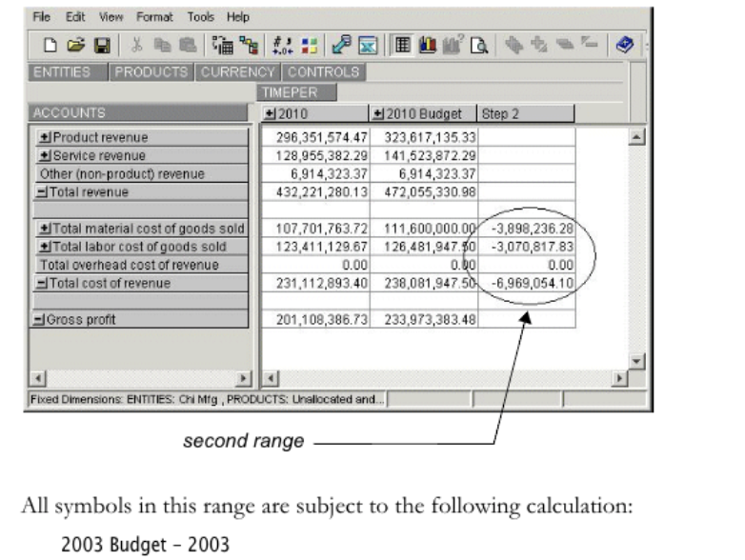This screenshot has width=745, height=560.
Task: Click the Save floppy disk icon
Action: click(100, 45)
